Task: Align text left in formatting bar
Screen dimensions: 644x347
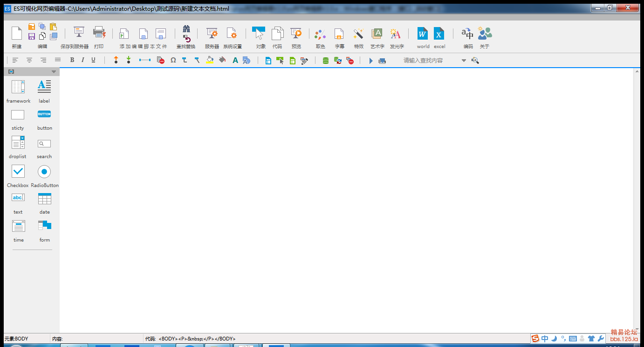Action: click(x=15, y=60)
